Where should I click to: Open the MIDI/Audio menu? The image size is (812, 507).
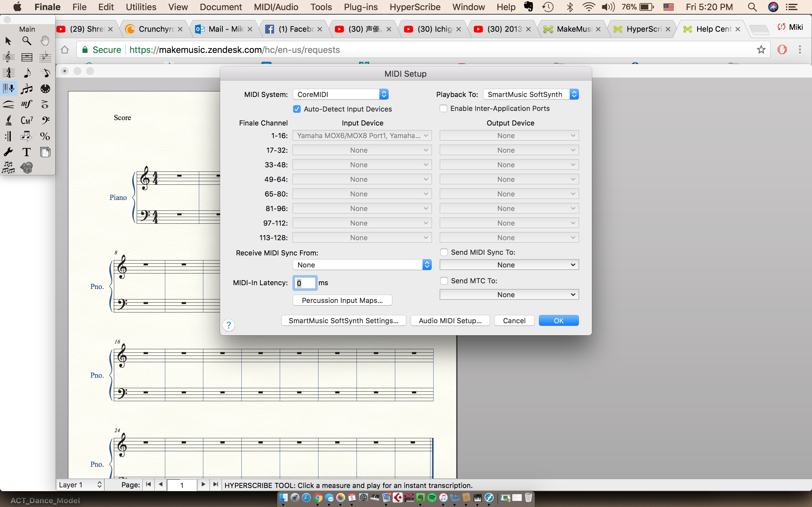click(x=276, y=7)
